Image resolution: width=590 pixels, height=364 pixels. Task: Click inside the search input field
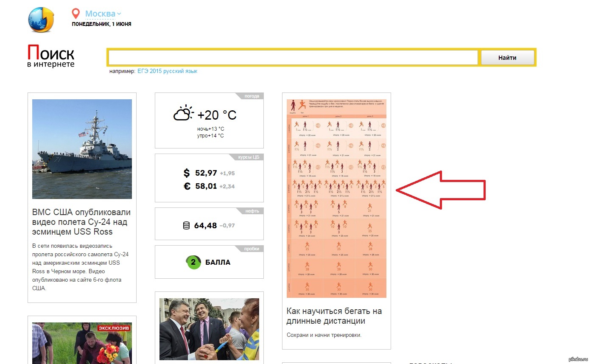tap(293, 58)
